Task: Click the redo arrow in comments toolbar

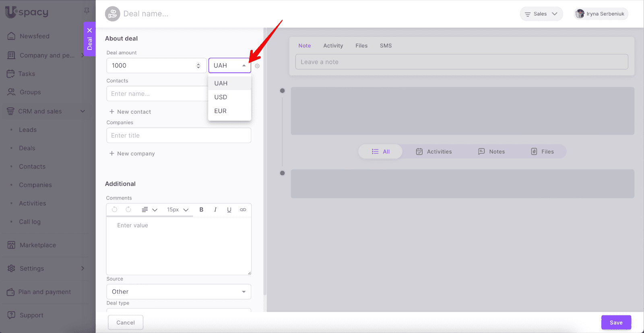Action: pyautogui.click(x=128, y=210)
